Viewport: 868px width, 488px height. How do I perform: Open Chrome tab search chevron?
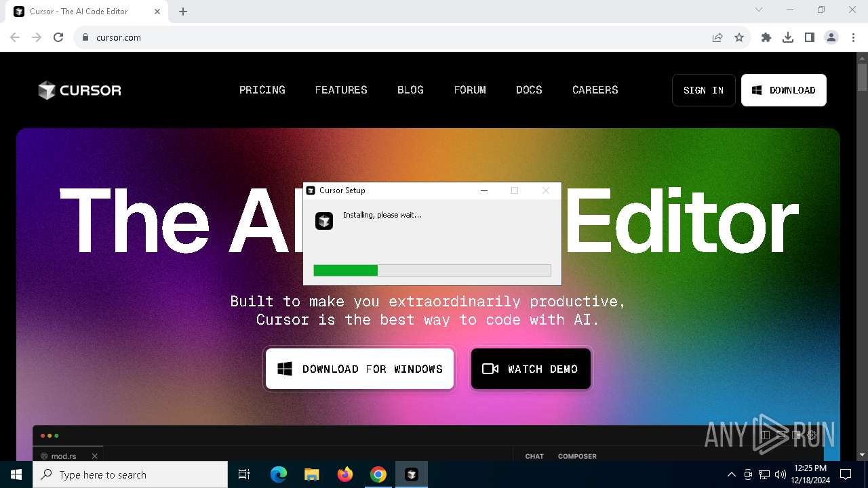(759, 9)
